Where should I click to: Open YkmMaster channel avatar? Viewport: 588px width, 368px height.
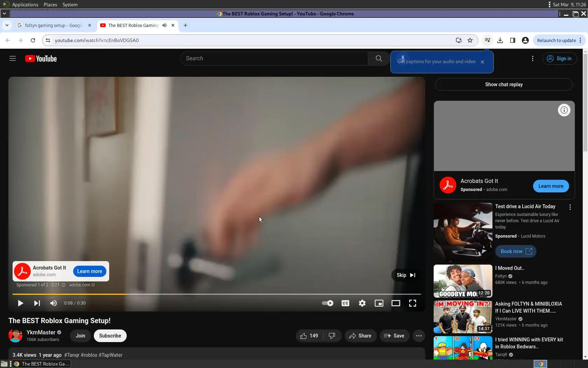(x=15, y=336)
